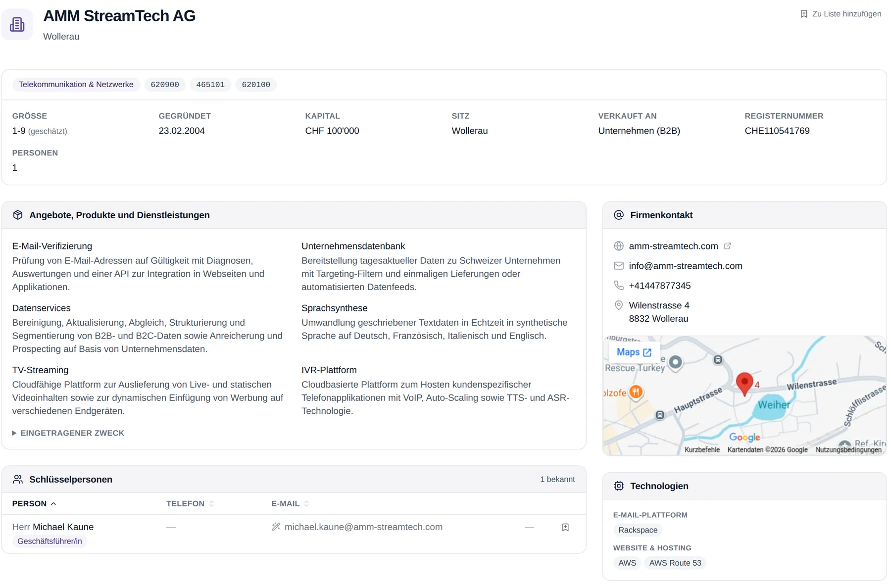Click the Telekommunikation & Netzwerke tag
The width and height of the screenshot is (891, 588).
[x=76, y=85]
